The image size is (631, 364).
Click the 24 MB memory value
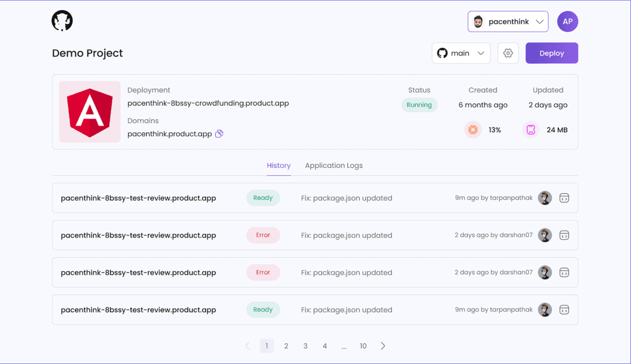click(557, 130)
